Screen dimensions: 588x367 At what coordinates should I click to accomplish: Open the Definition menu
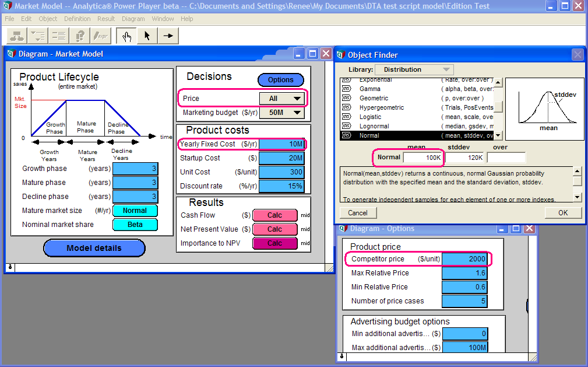(x=78, y=19)
